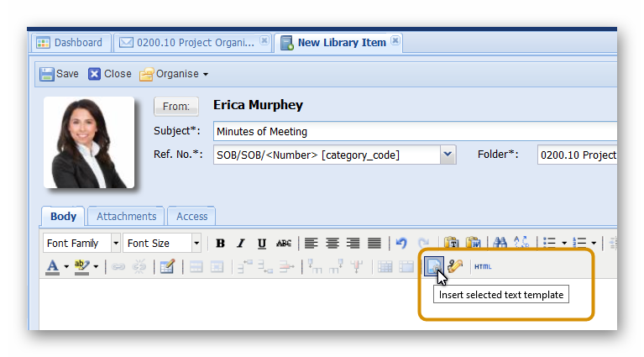Switch to the Attachments tab
Viewport: 644px width, 357px height.
pos(126,217)
